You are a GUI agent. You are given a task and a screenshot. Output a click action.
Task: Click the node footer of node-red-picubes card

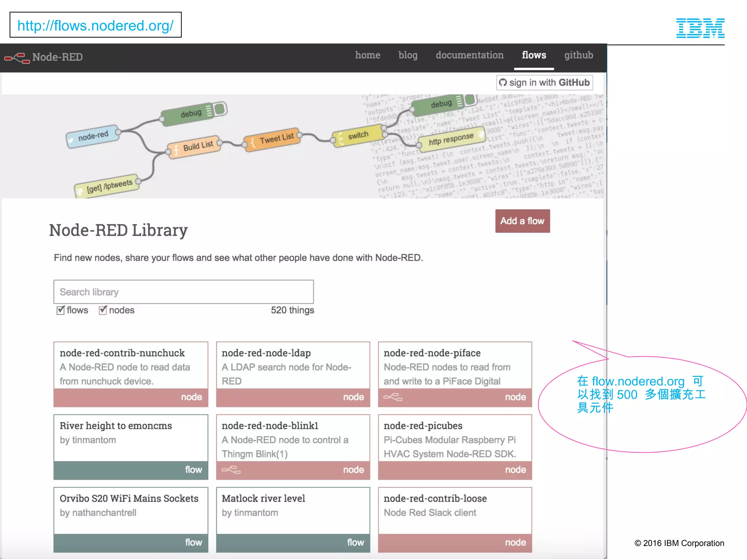[x=455, y=470]
